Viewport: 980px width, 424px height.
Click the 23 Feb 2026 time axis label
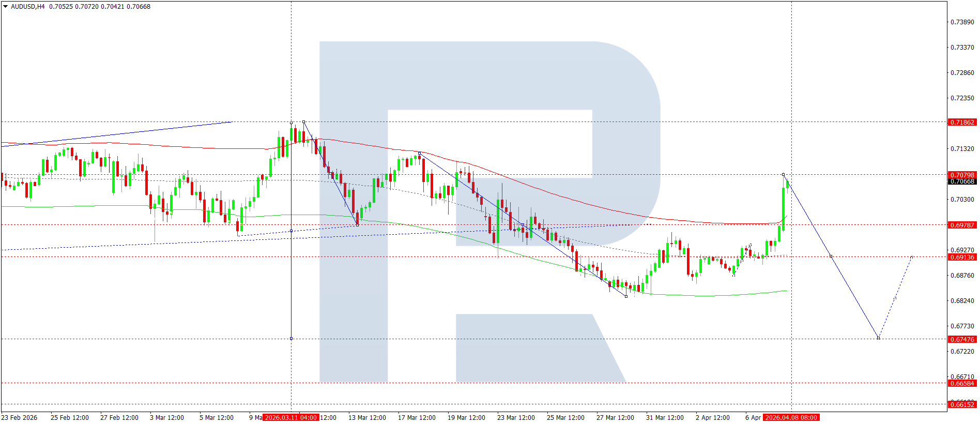20,418
